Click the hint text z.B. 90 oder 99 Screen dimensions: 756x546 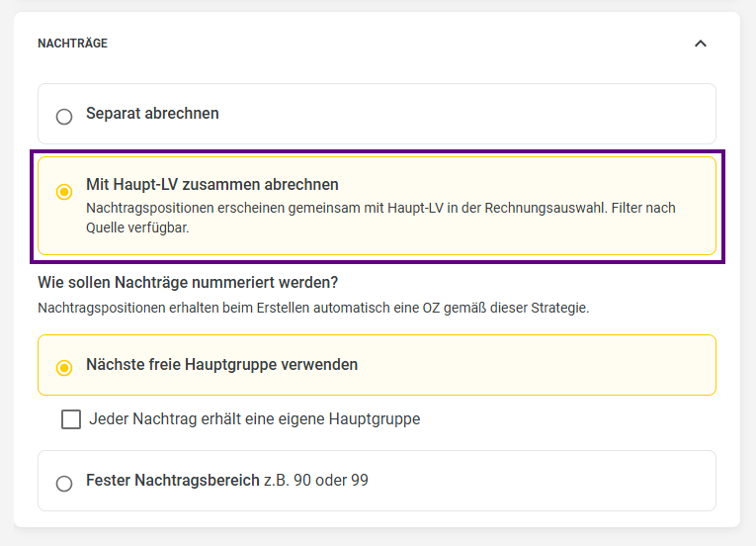(316, 480)
